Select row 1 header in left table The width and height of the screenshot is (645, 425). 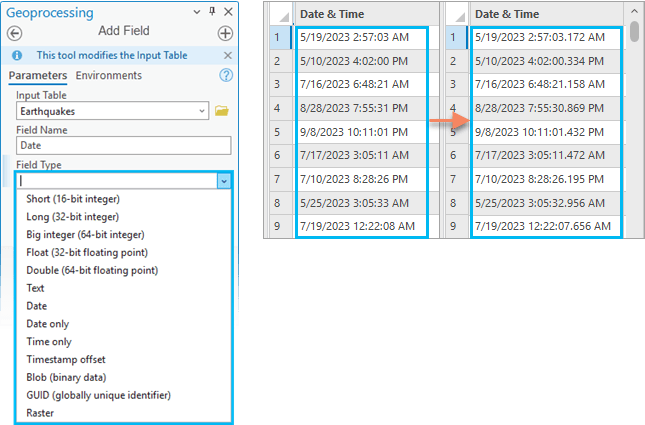[x=280, y=37]
